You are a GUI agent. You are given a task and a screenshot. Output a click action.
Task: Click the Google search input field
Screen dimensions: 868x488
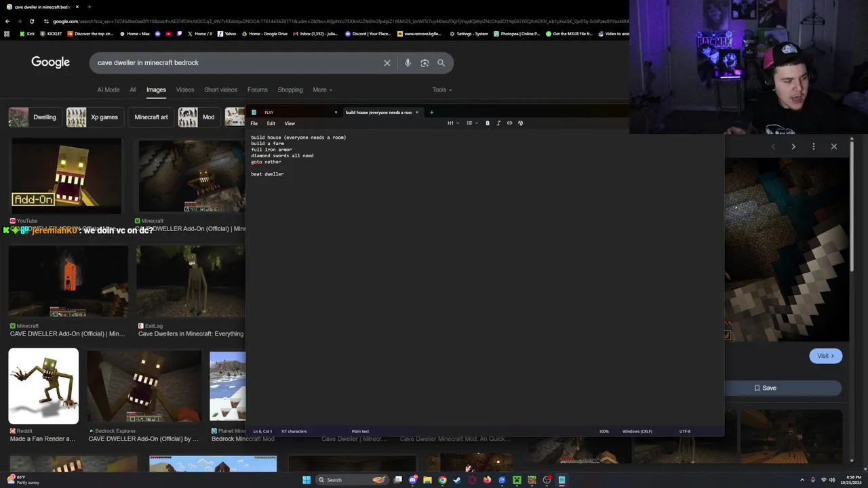[237, 63]
